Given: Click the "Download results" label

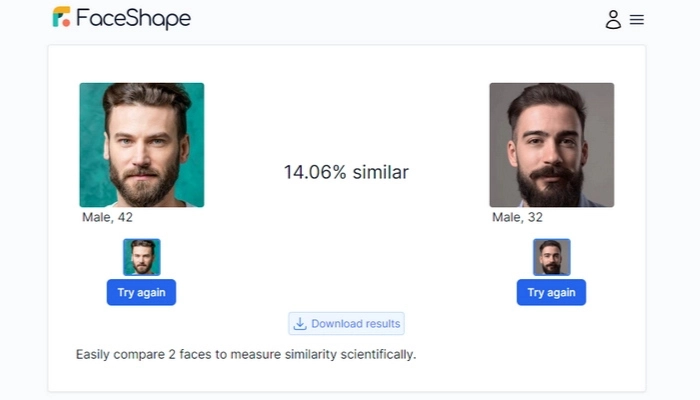Looking at the screenshot, I should point(355,323).
